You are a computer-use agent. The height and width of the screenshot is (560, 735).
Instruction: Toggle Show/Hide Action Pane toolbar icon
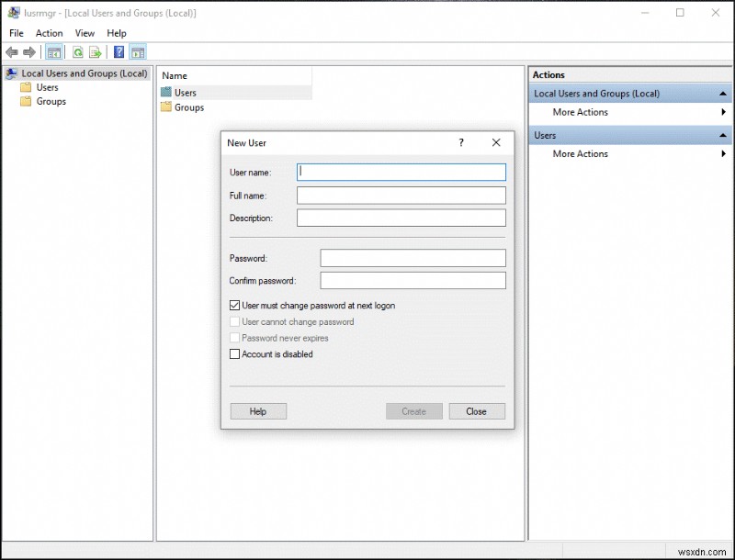pos(138,52)
